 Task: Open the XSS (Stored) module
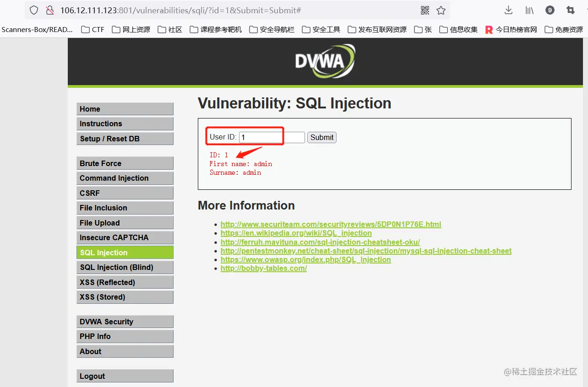point(125,297)
